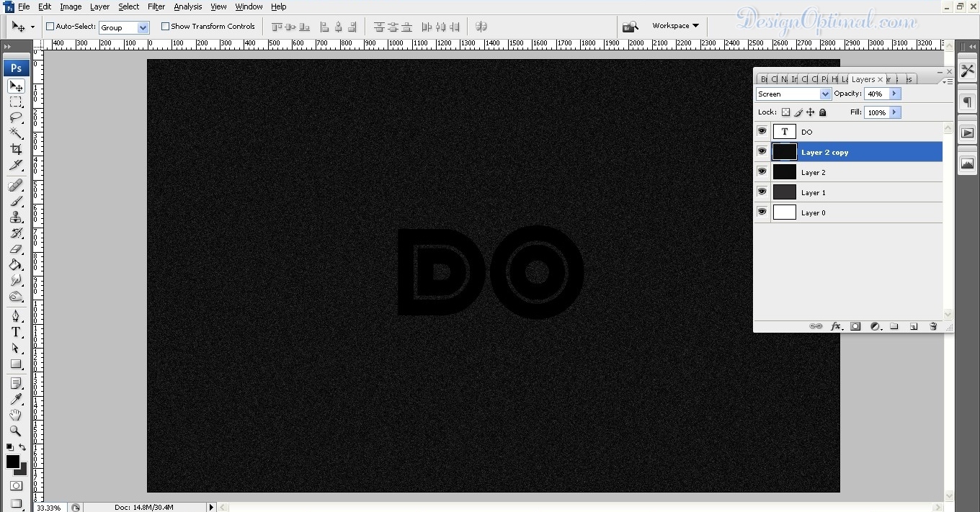Add a layer style with fx icon
Viewport: 980px width, 512px height.
point(836,326)
